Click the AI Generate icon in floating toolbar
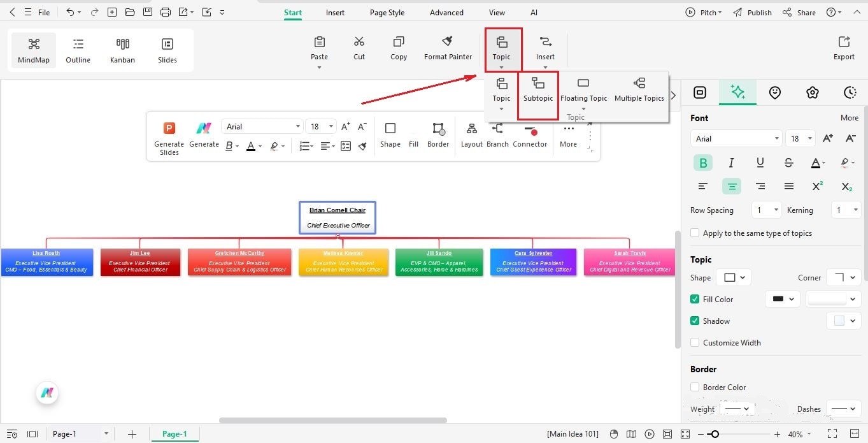868x443 pixels. pyautogui.click(x=204, y=128)
